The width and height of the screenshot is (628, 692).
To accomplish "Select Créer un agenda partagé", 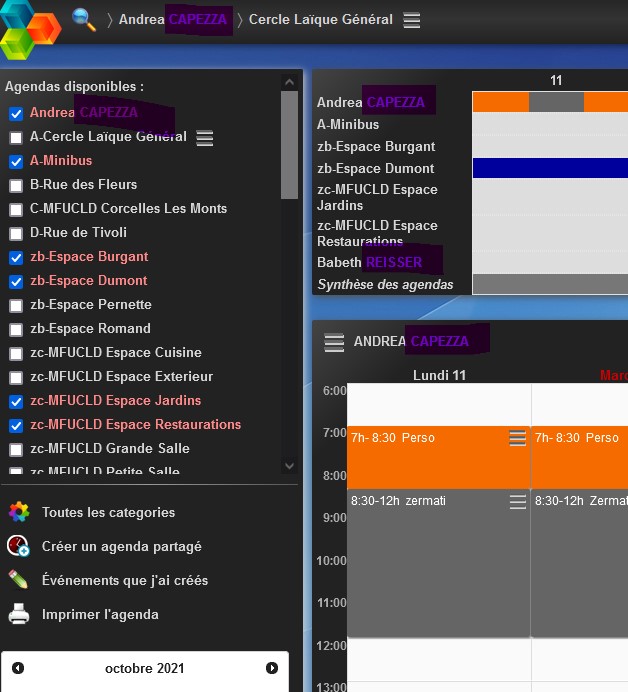I will click(121, 547).
